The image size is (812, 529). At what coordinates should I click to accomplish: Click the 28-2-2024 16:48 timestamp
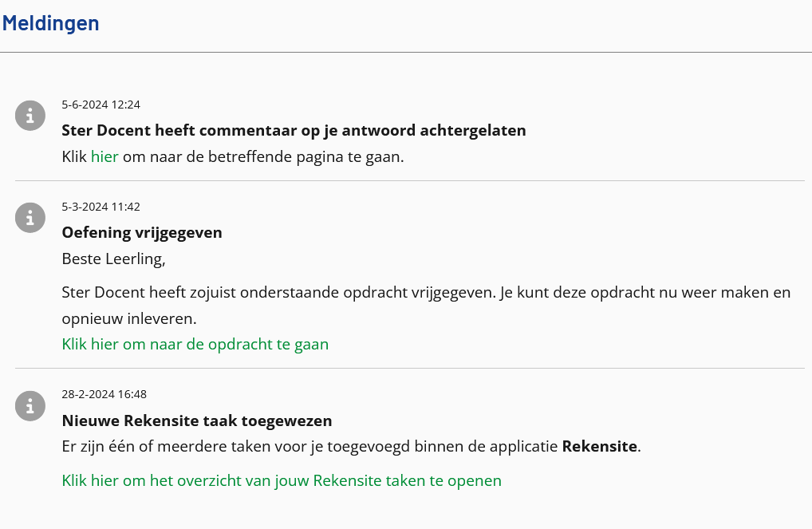click(x=104, y=394)
